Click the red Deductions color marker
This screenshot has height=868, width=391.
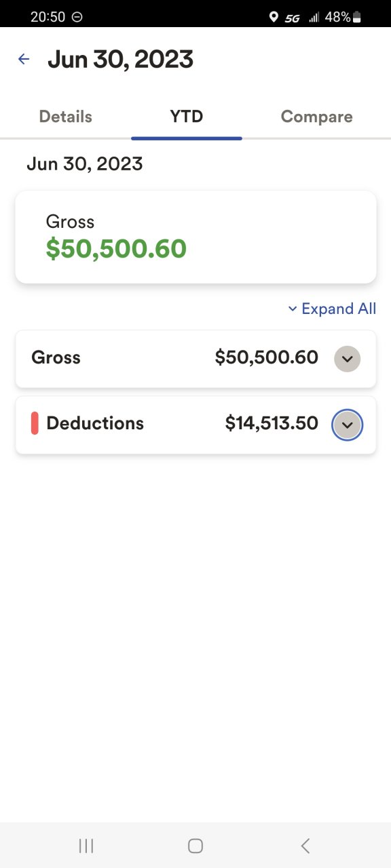click(x=35, y=424)
